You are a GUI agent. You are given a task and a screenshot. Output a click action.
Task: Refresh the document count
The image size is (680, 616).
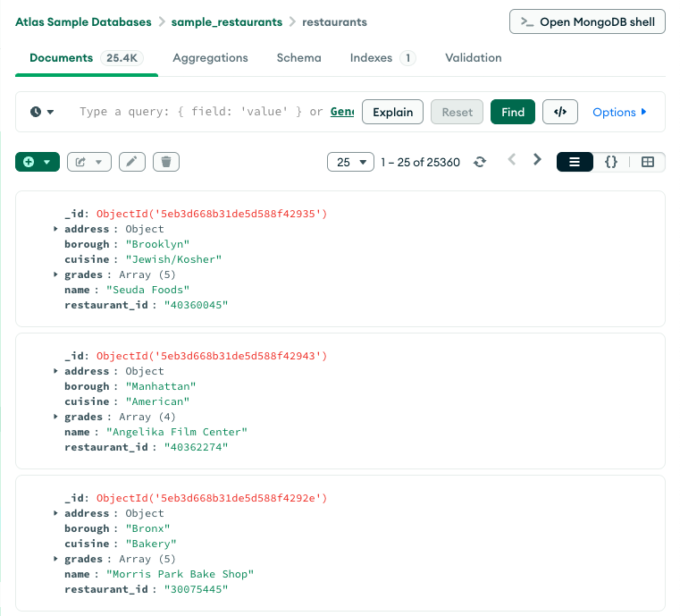(x=480, y=162)
